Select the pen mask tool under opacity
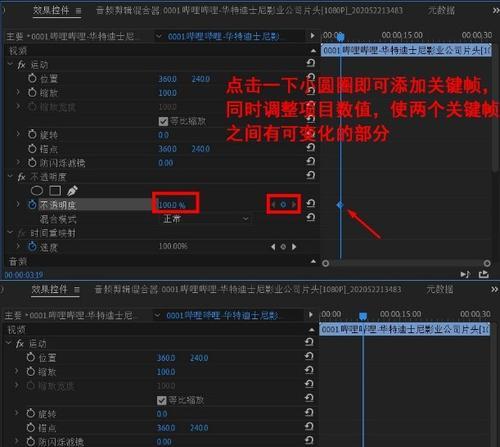 72,191
